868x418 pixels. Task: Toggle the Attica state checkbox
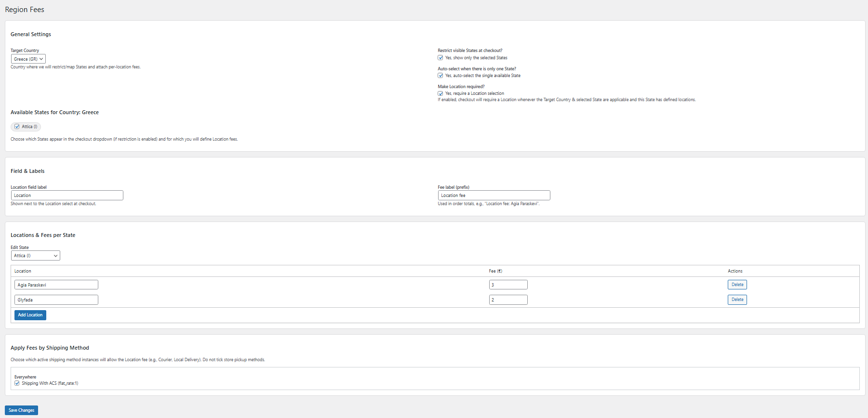pyautogui.click(x=17, y=127)
